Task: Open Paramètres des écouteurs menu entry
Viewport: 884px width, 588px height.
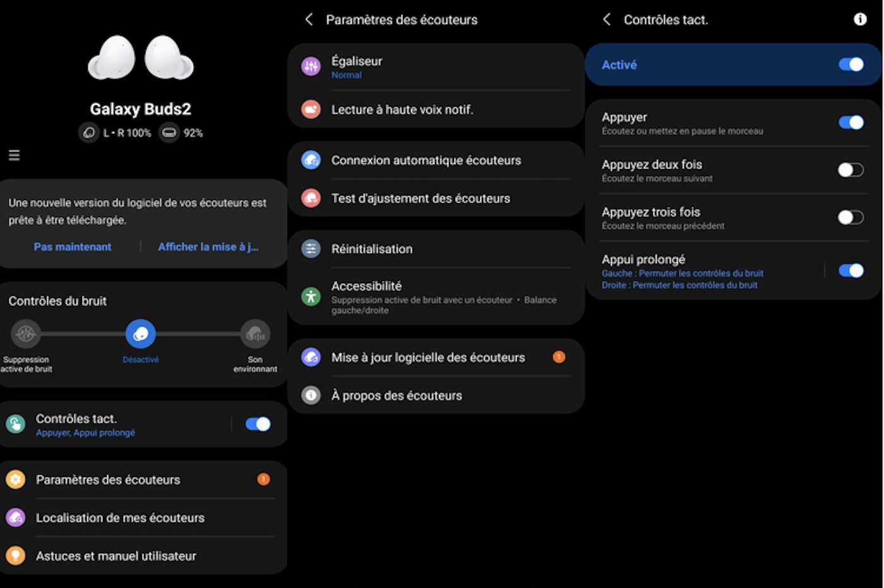Action: tap(143, 479)
